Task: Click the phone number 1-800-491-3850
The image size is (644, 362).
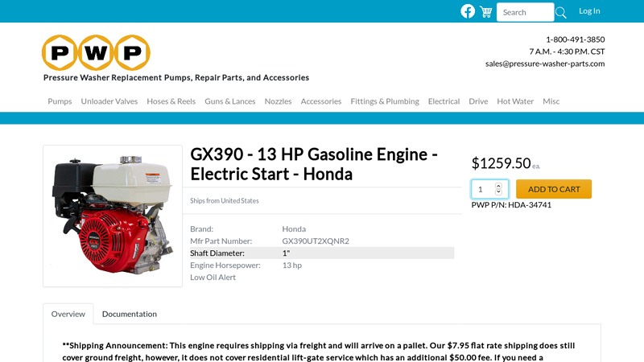Action: (x=575, y=39)
